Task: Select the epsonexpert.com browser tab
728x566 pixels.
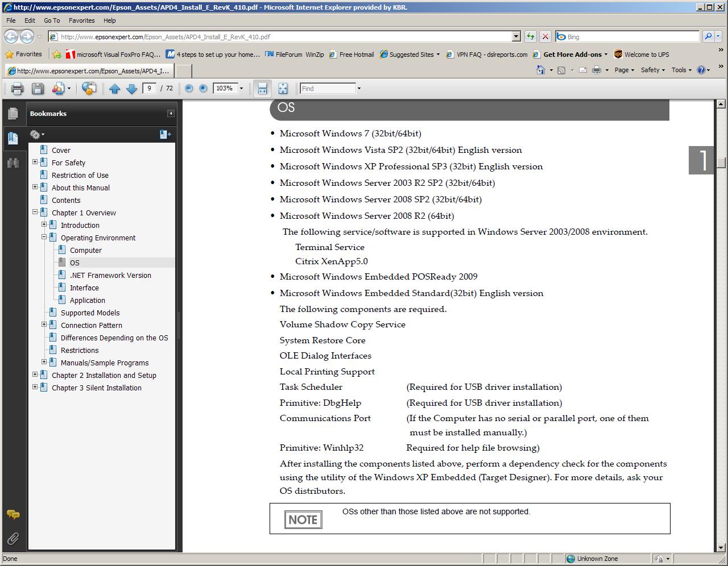Action: tap(89, 71)
